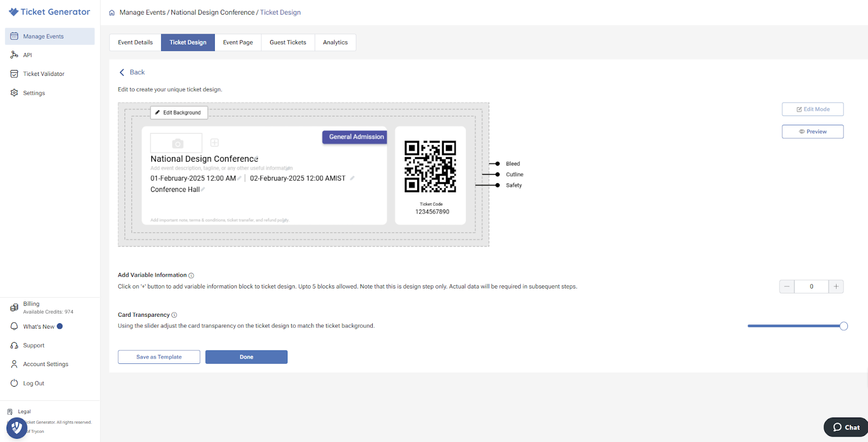Screen dimensions: 868x442
Task: Open the Analytics tab
Action: coord(335,42)
